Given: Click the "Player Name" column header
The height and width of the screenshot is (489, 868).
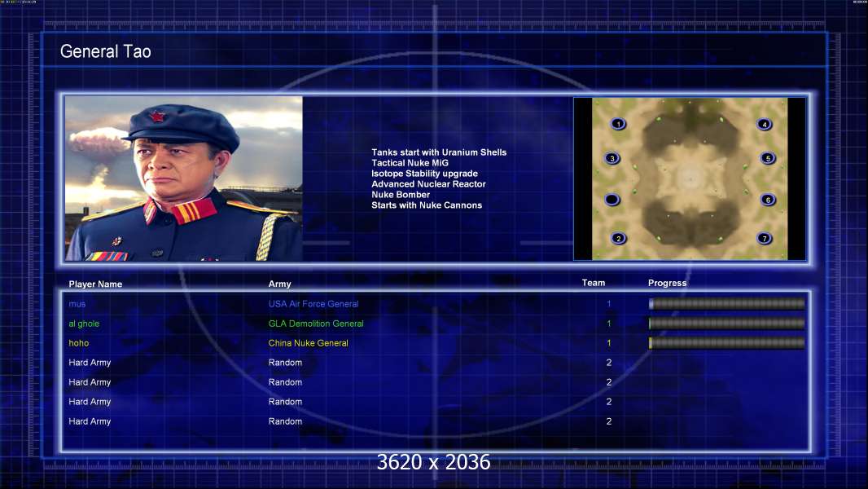Looking at the screenshot, I should [95, 284].
